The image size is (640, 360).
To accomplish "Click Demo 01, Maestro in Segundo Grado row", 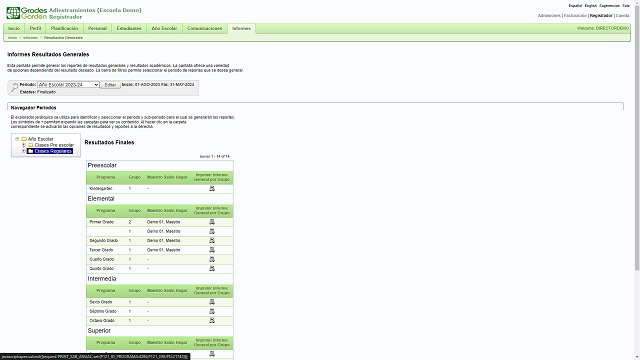I will click(164, 240).
